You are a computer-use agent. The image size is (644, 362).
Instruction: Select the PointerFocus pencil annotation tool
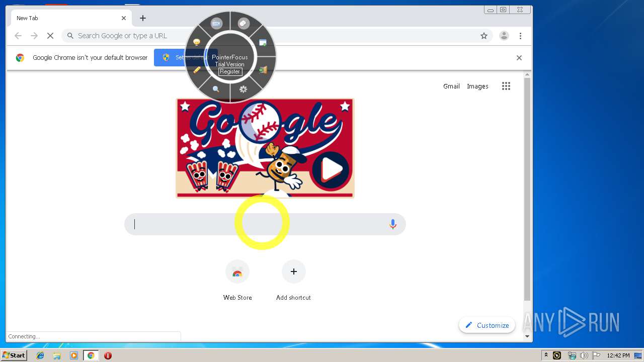coord(197,70)
